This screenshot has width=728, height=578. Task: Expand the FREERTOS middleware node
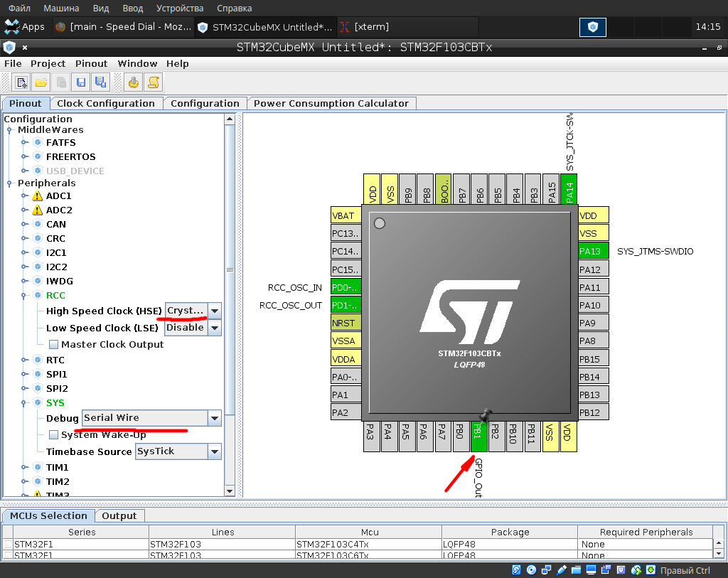coord(25,156)
